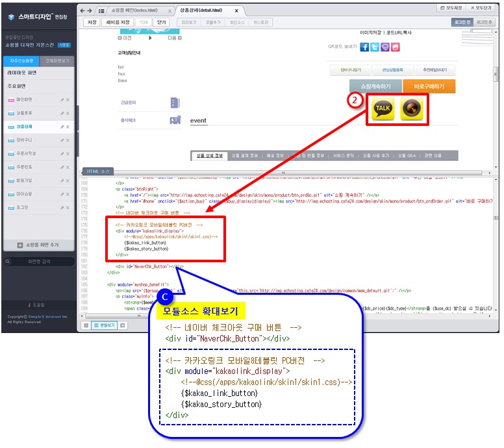Click the edit pencil for 회원가입

pos(62,181)
